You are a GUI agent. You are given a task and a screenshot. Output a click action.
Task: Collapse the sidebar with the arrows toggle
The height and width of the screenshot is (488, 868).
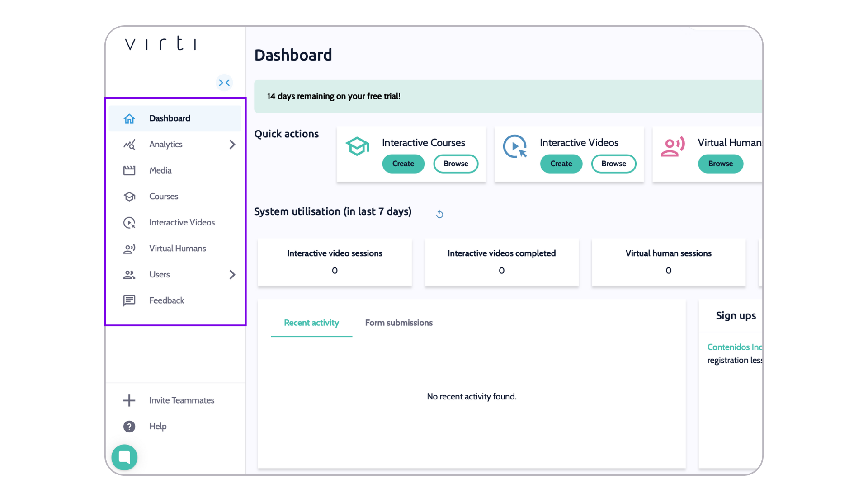coord(224,83)
